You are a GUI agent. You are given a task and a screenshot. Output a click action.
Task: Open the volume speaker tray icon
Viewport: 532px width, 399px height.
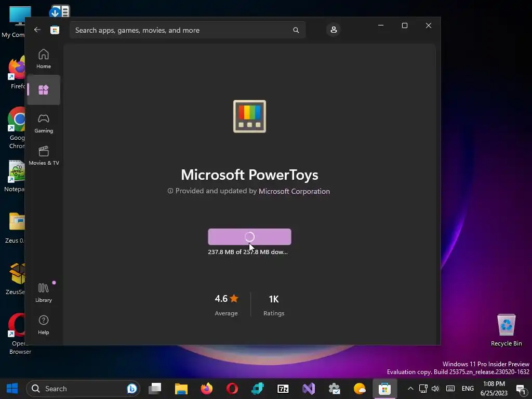[x=435, y=389]
